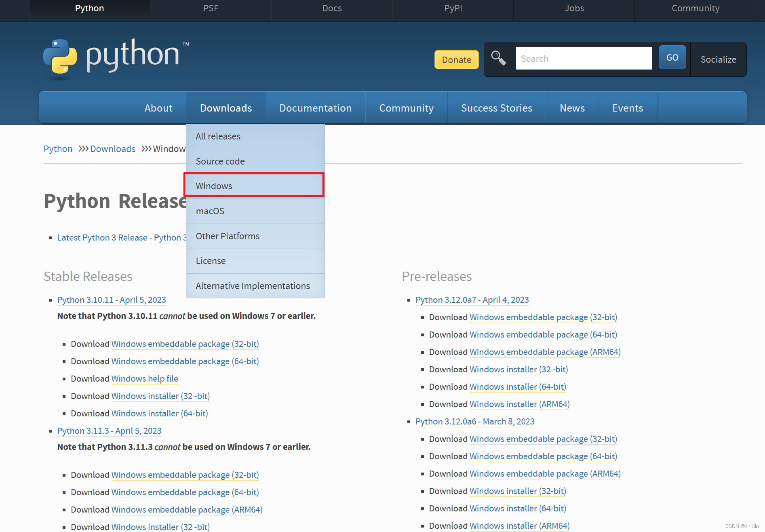
Task: Download 3.12.0a6 Windows embeddable package (32-bit)
Action: pos(544,439)
